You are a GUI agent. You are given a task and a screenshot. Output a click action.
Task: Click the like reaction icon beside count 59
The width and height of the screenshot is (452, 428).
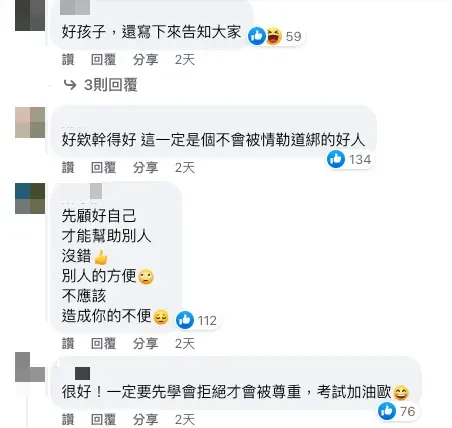pyautogui.click(x=257, y=36)
